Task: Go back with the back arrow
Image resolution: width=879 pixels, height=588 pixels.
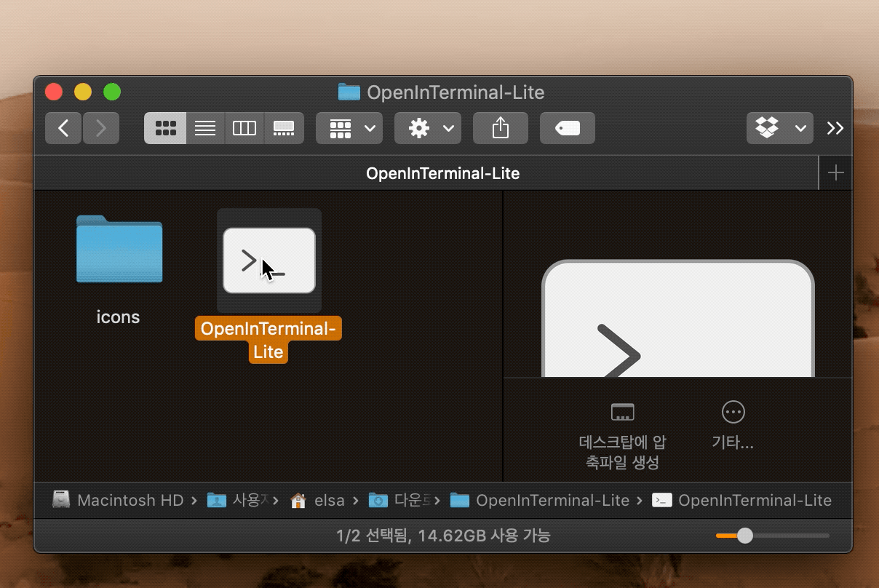Action: (63, 129)
